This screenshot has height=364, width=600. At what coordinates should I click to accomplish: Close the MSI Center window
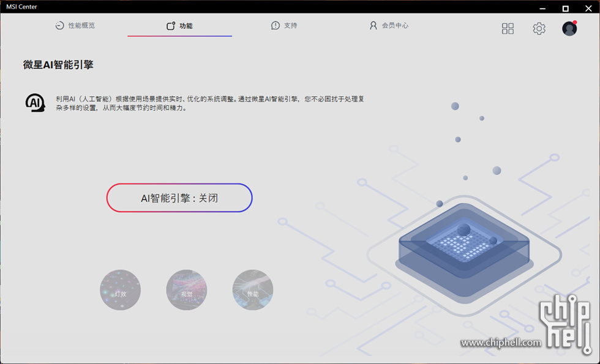click(588, 8)
